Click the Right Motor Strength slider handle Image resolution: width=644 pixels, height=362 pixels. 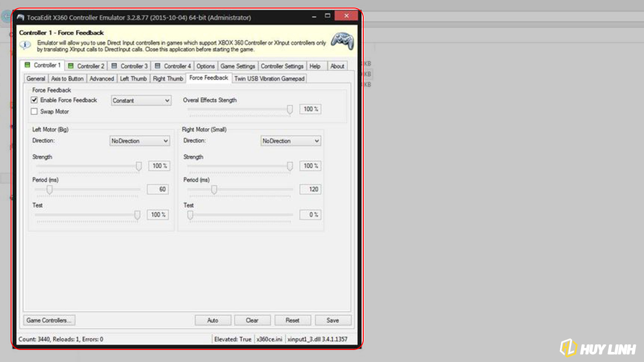point(290,166)
